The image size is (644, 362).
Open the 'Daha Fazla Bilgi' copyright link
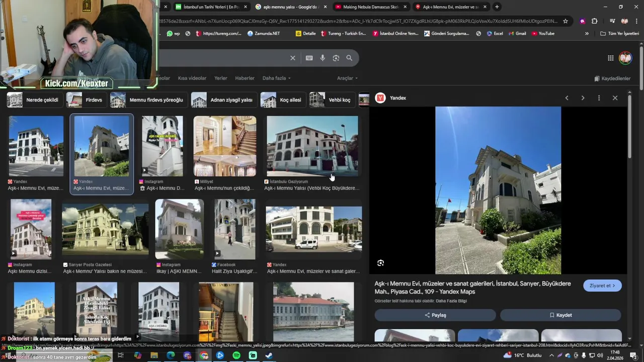pos(451,301)
